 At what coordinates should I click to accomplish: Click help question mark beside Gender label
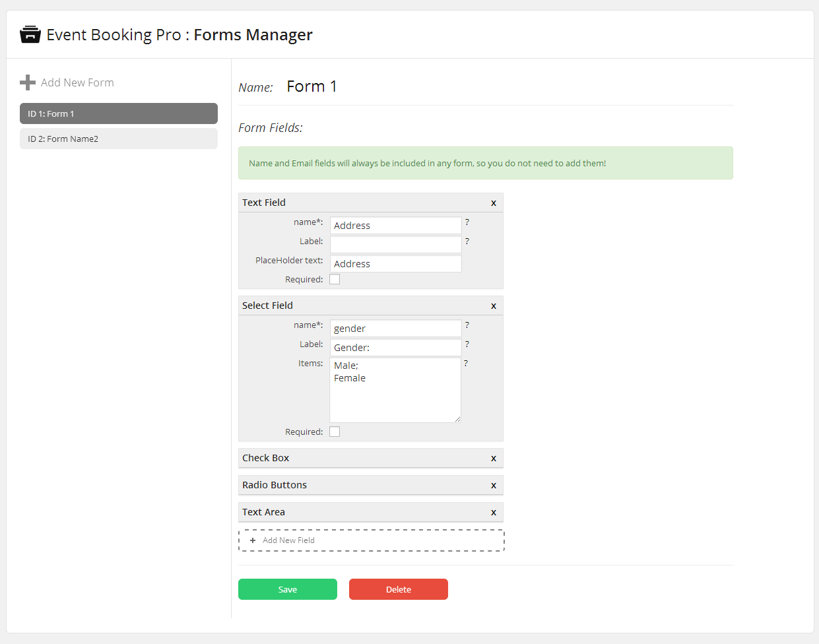tap(467, 344)
